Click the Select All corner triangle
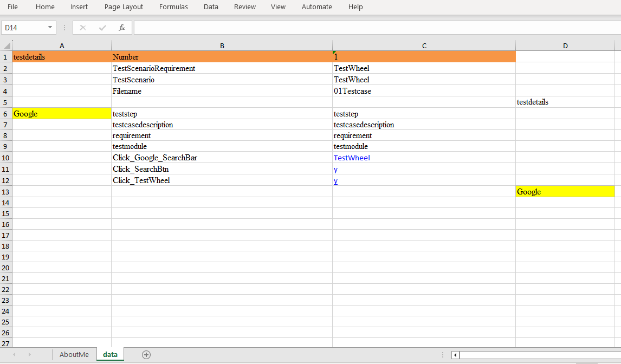 tap(7, 46)
